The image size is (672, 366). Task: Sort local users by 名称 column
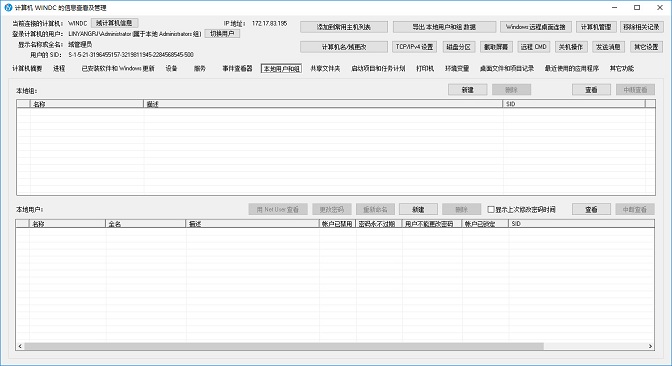(x=67, y=224)
